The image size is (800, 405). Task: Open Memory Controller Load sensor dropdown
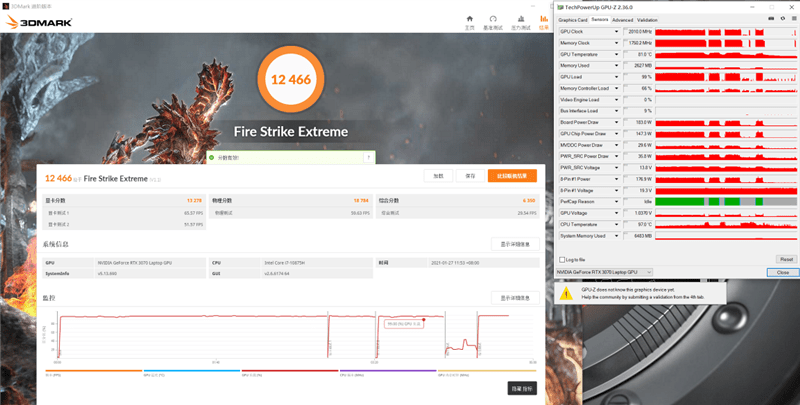coord(616,88)
